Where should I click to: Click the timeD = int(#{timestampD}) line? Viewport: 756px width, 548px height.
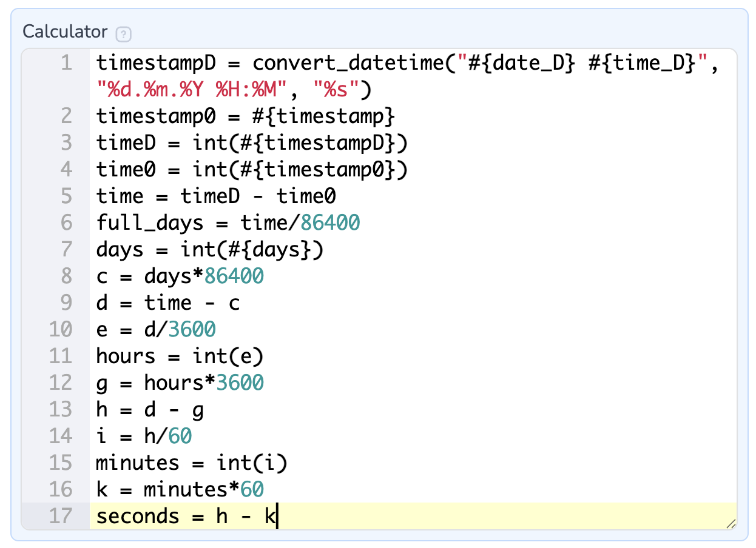252,143
